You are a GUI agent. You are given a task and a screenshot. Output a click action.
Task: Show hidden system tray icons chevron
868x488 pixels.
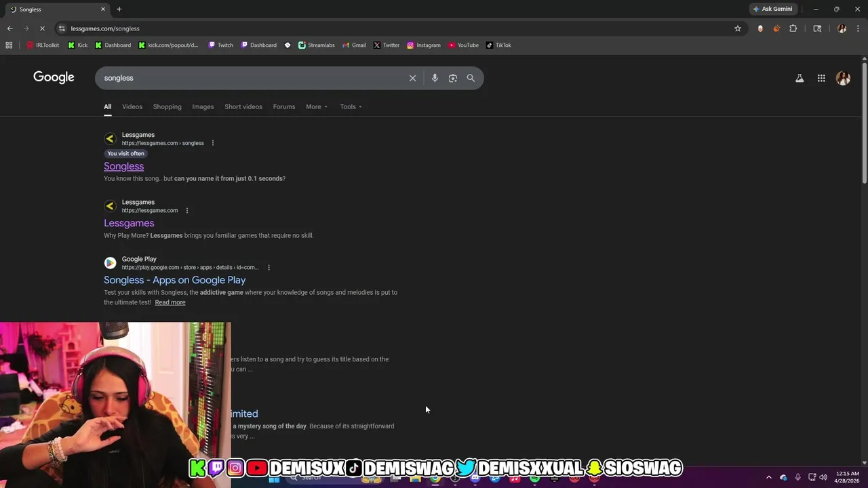[x=768, y=477]
